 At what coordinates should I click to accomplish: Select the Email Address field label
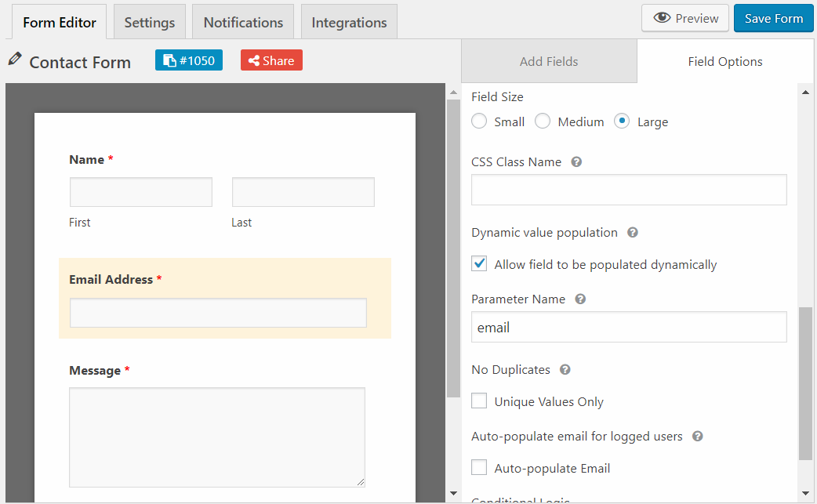111,280
